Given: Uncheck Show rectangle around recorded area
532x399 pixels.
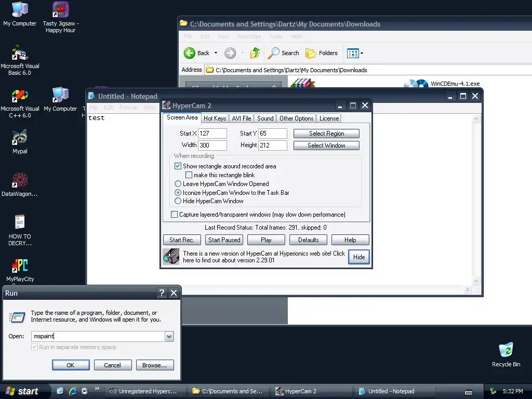Looking at the screenshot, I should click(x=178, y=166).
